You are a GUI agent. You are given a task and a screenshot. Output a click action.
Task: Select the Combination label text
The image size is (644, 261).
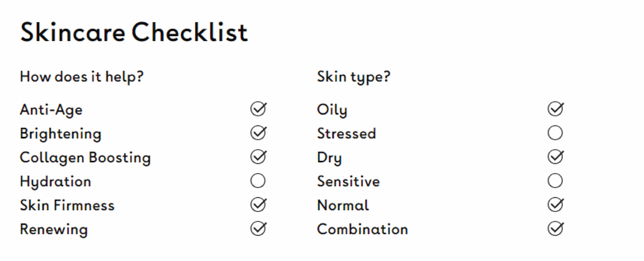(x=362, y=229)
